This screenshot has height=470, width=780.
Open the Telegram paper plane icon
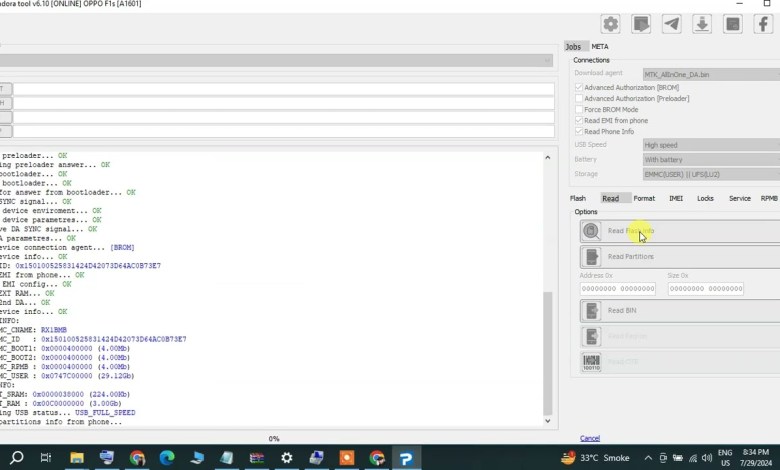tap(672, 24)
